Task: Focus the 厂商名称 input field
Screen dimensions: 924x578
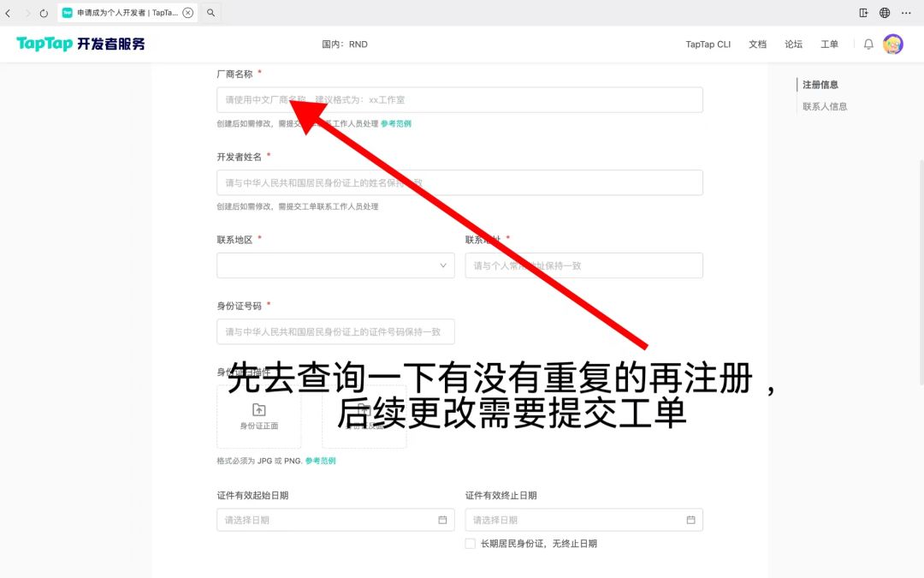Action: pyautogui.click(x=459, y=99)
